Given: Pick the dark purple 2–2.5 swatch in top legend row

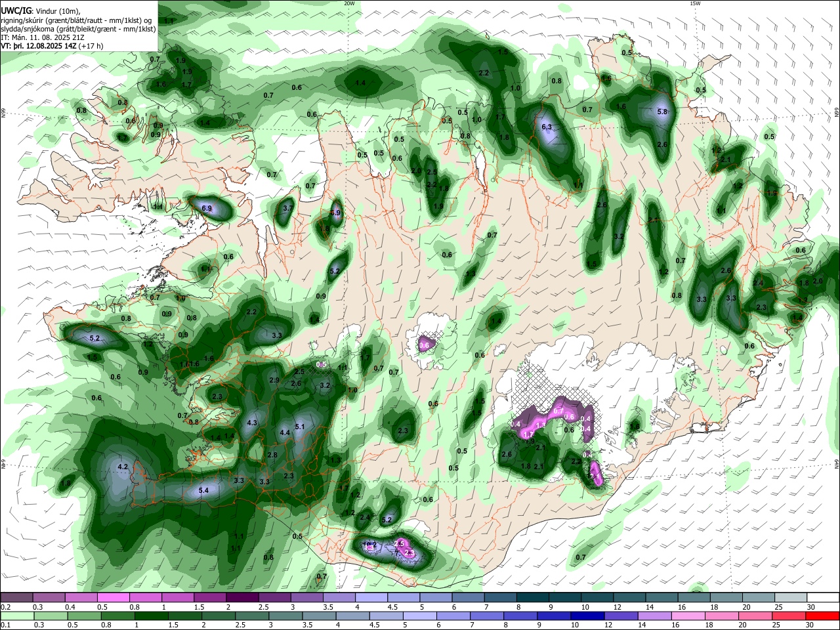Looking at the screenshot, I should point(241,597).
